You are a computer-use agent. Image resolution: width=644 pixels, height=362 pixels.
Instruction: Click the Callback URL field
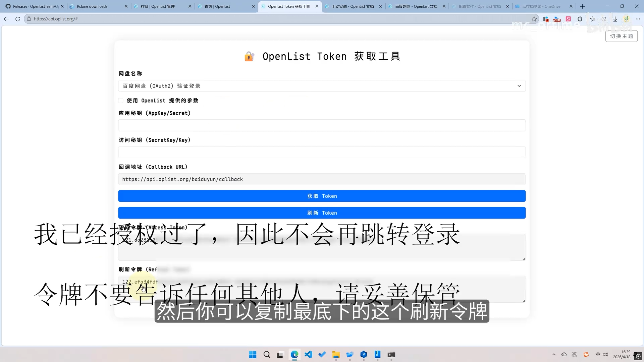coord(321,179)
